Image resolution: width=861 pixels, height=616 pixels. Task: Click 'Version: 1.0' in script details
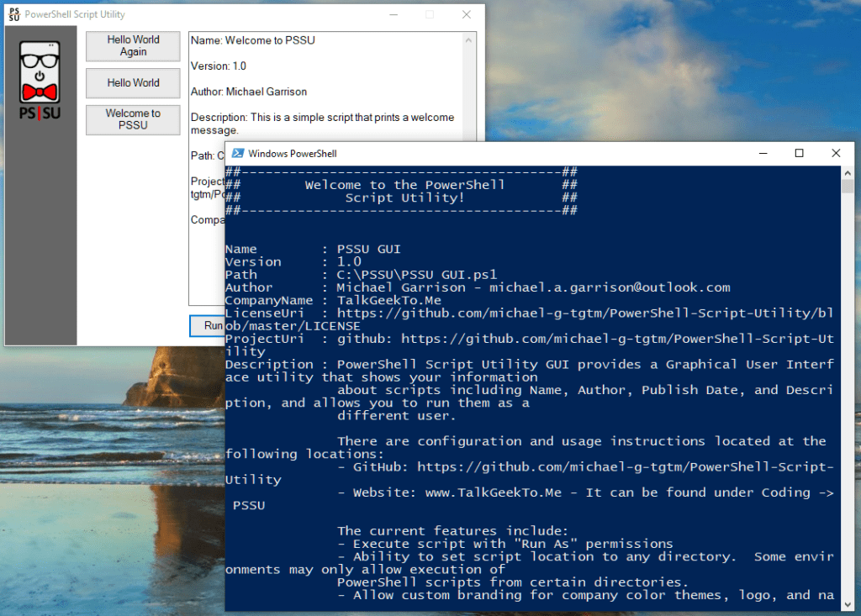(x=218, y=66)
